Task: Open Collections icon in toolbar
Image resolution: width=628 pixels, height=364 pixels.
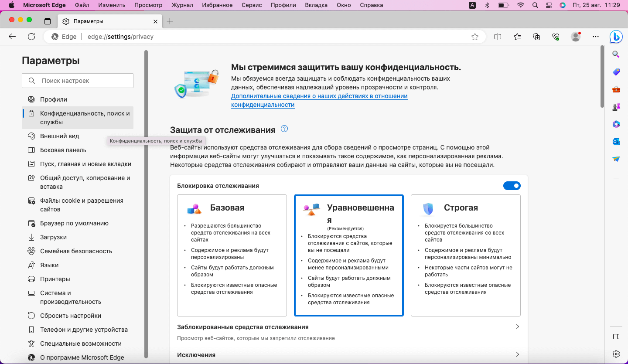Action: coord(536,37)
